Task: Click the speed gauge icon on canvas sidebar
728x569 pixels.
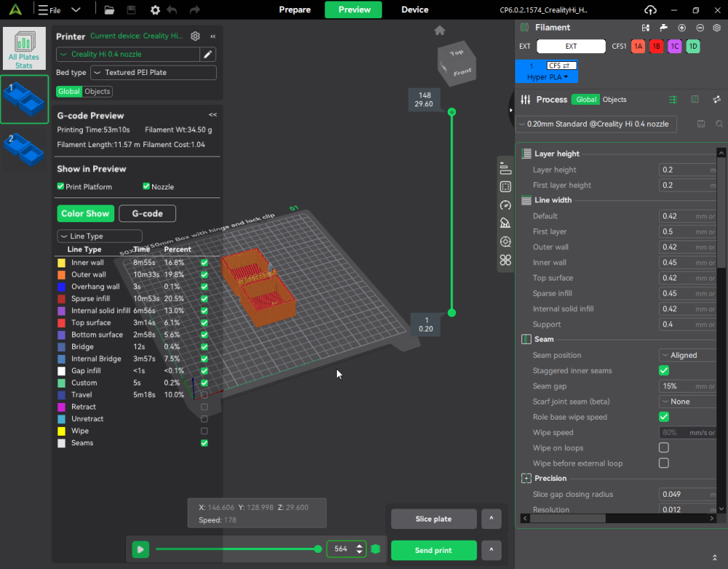Action: [x=506, y=205]
